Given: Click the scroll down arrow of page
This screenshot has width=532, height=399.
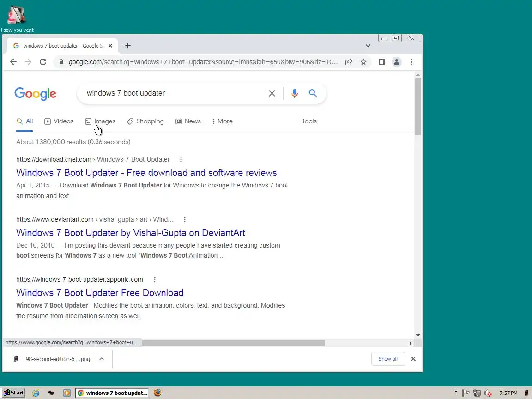Looking at the screenshot, I should tap(418, 335).
